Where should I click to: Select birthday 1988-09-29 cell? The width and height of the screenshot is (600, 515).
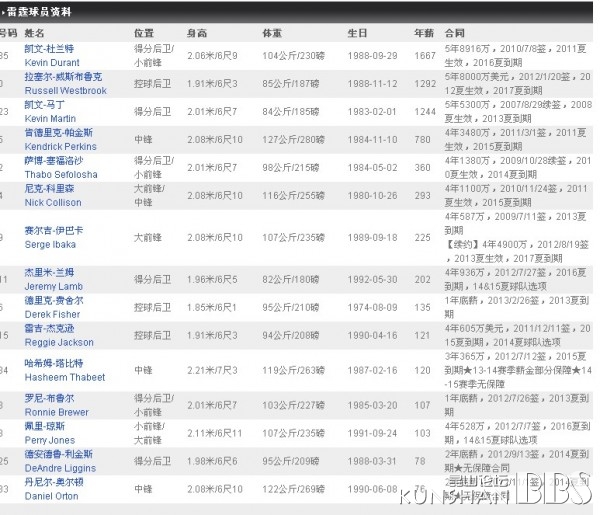[372, 56]
